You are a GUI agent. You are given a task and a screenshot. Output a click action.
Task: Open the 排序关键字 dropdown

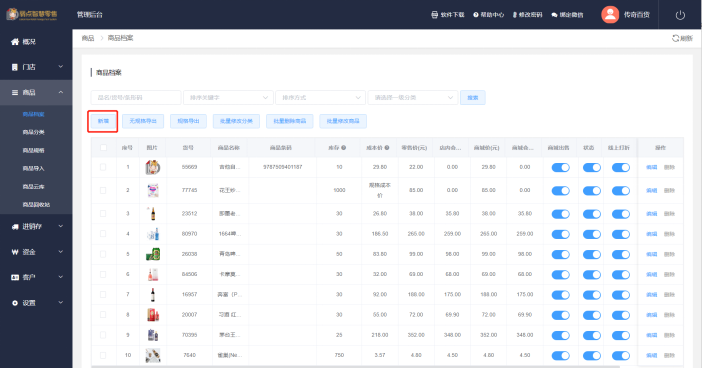point(229,97)
